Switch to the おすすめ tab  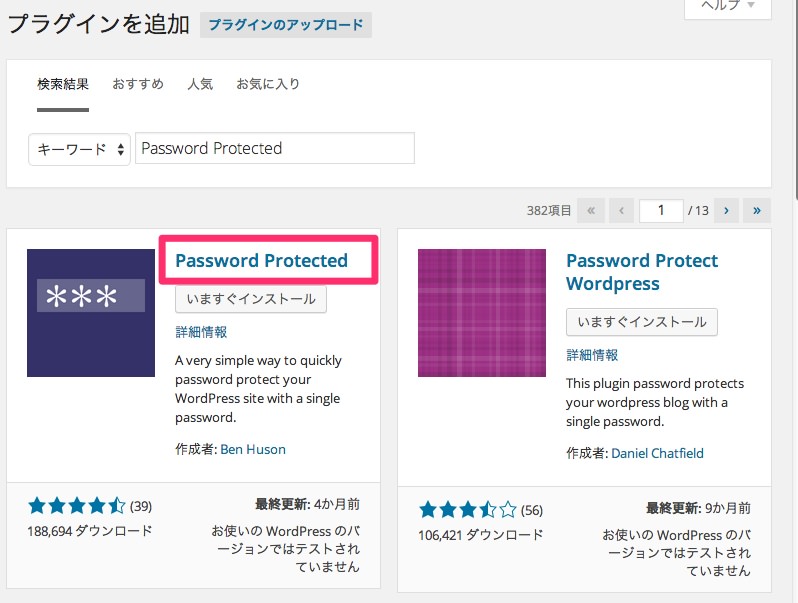click(138, 83)
